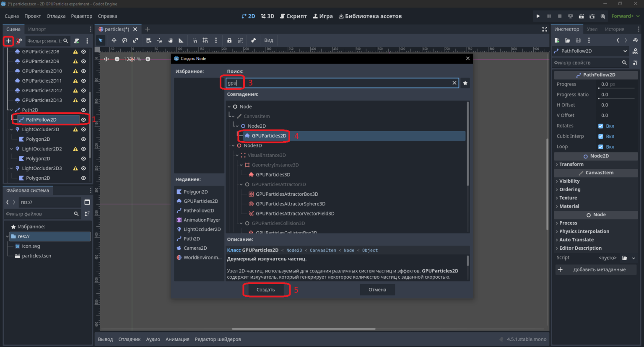Open skeleton options bone icon
The width and height of the screenshot is (644, 347).
[x=253, y=40]
